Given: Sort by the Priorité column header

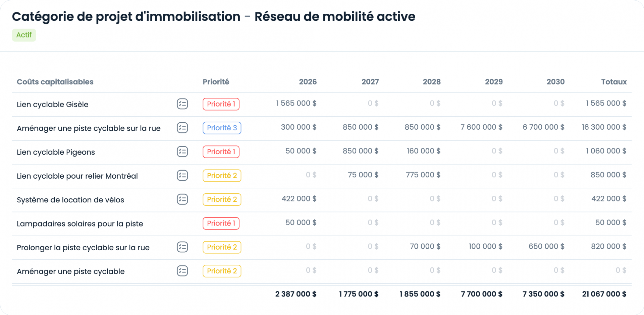Looking at the screenshot, I should pos(216,82).
